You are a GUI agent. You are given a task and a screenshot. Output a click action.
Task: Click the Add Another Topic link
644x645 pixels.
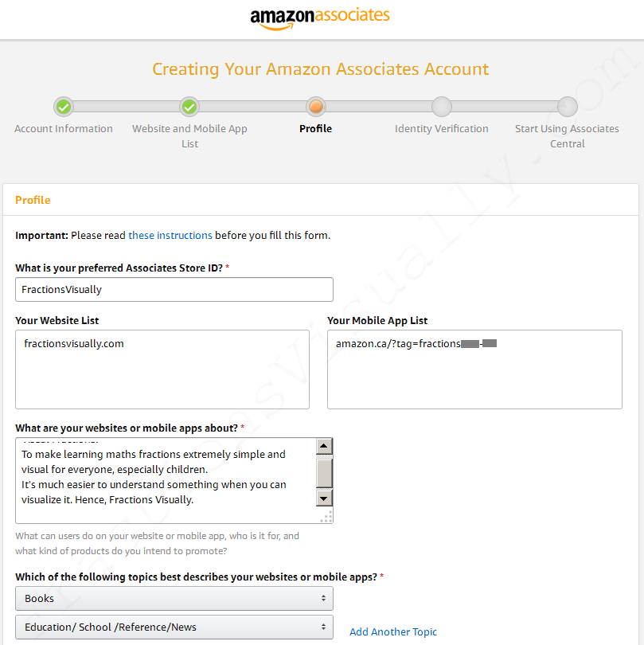click(393, 631)
